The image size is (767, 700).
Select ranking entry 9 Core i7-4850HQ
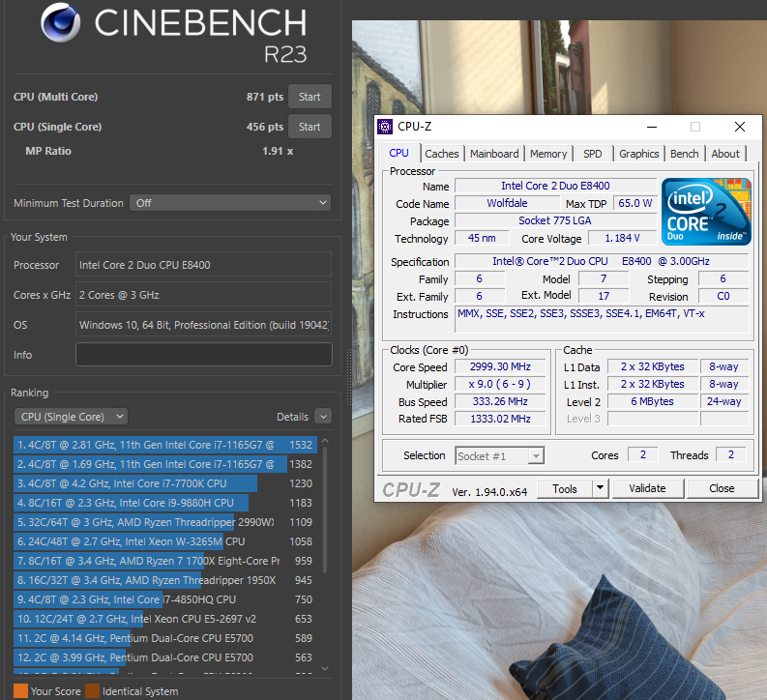tap(165, 599)
